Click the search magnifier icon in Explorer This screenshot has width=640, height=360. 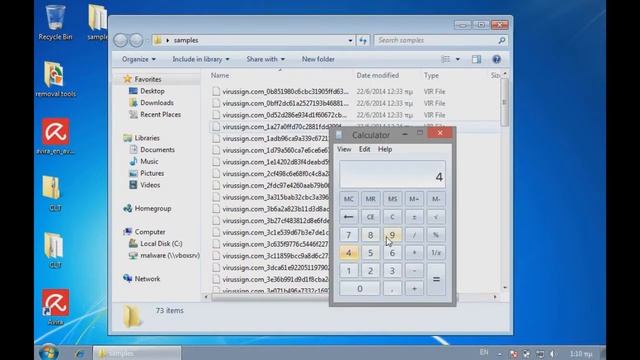point(502,40)
